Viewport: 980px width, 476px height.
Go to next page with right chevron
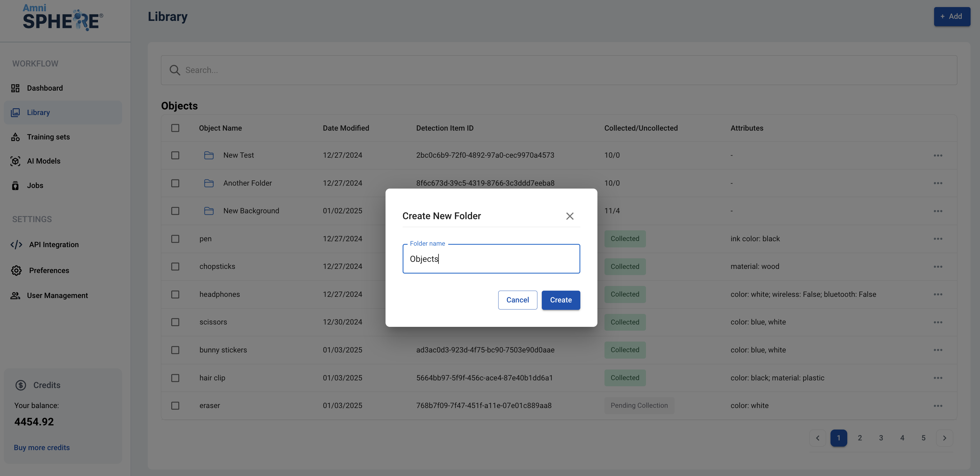944,438
